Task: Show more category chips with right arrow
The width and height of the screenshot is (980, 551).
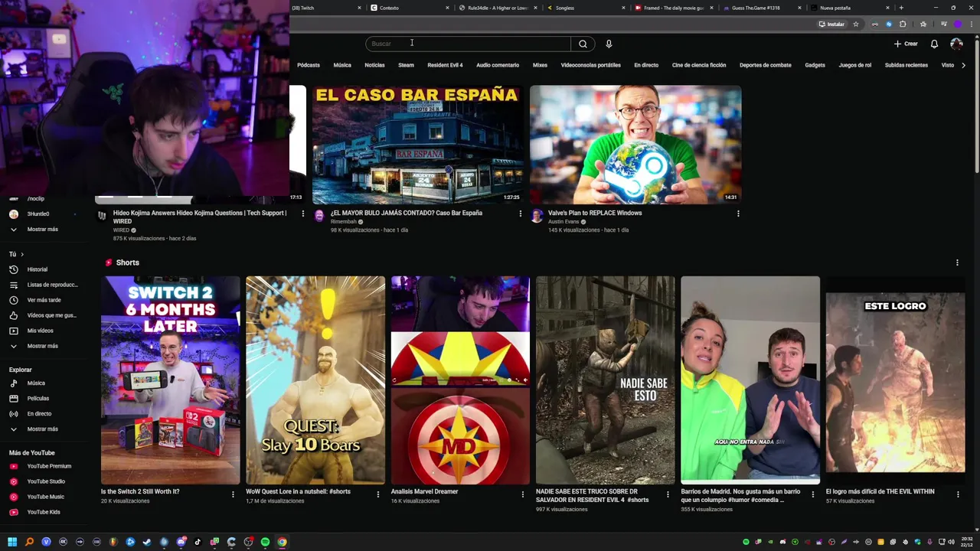Action: coord(963,65)
